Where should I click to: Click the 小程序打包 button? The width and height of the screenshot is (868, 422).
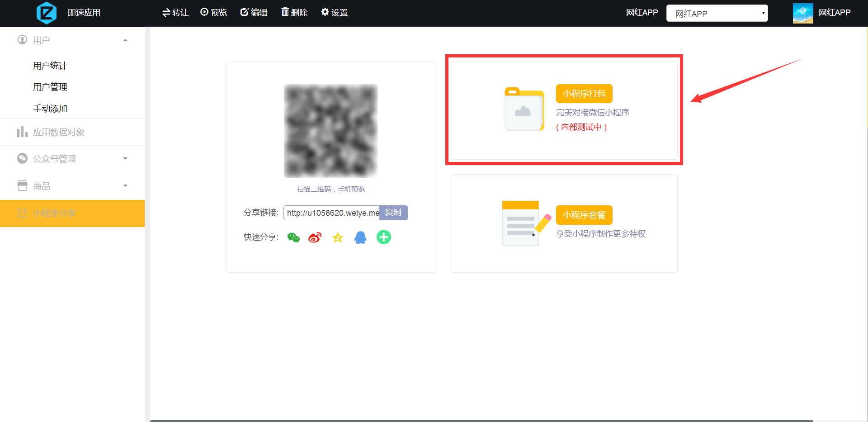click(584, 94)
